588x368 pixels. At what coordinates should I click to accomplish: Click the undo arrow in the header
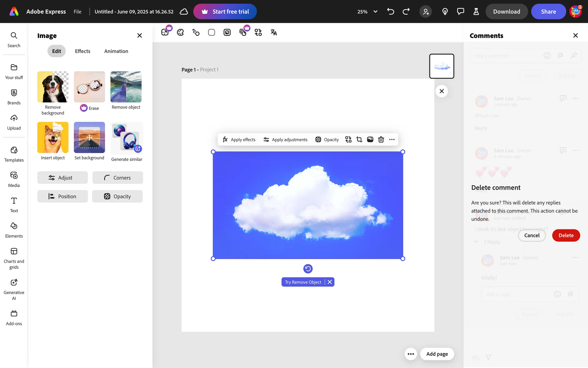tap(390, 12)
